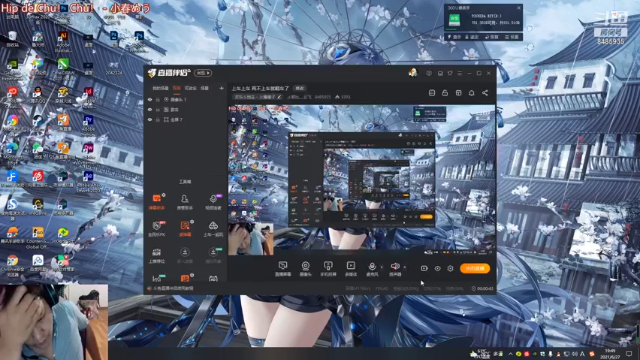Click the orange stop-live button
The width and height of the screenshot is (640, 360).
pyautogui.click(x=475, y=268)
